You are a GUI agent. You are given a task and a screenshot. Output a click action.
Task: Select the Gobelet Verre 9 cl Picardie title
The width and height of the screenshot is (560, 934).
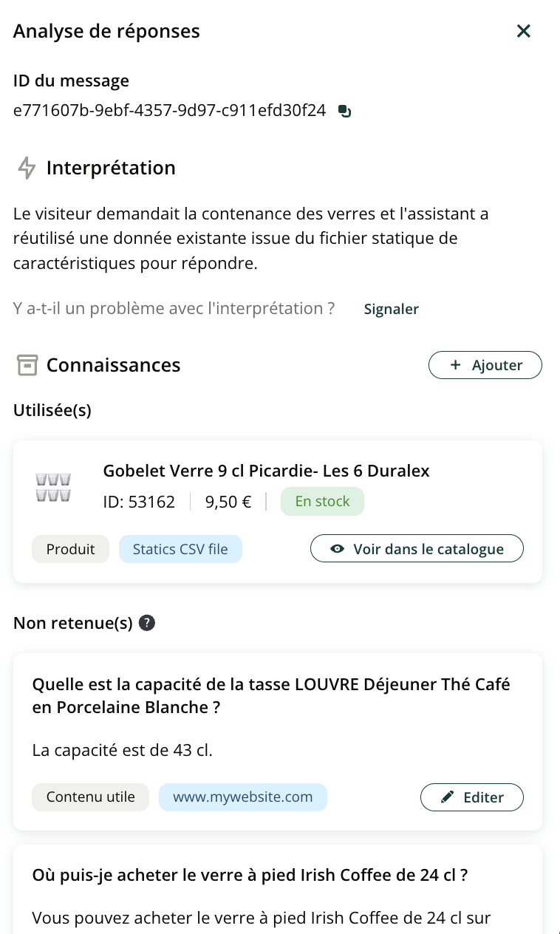point(266,471)
